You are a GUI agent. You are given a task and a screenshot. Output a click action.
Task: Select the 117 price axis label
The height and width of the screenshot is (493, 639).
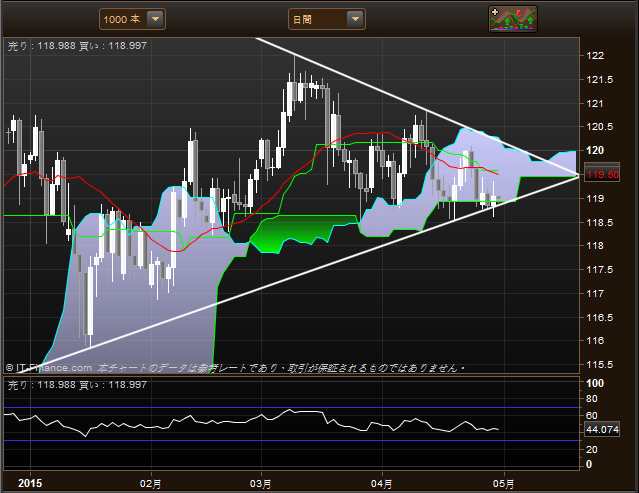(595, 293)
